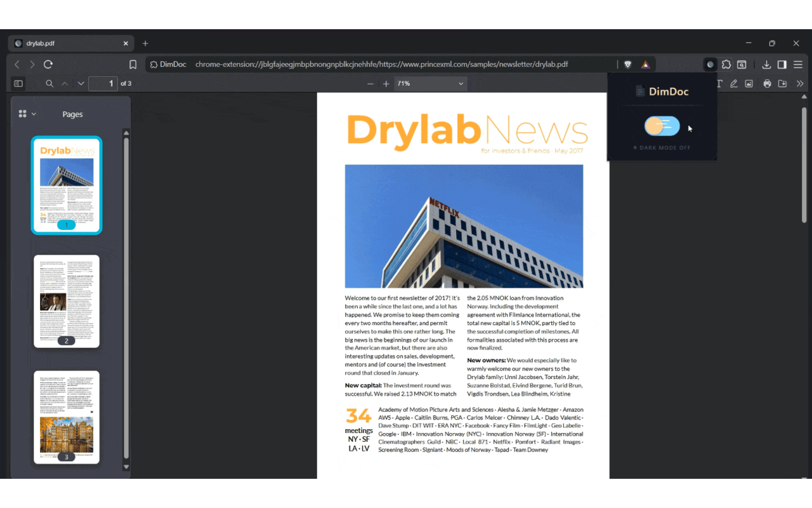Click "for investors & friends · May 2017" subtitle

(x=532, y=151)
